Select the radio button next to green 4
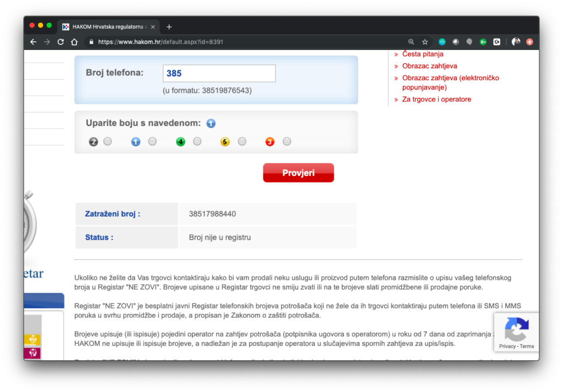 197,141
